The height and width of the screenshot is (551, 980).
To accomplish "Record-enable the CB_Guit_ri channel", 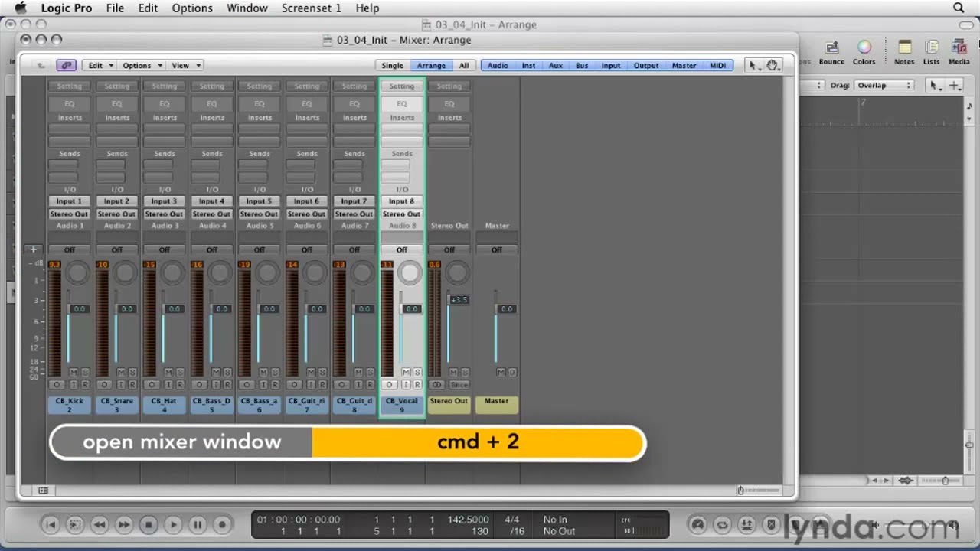I will pyautogui.click(x=322, y=384).
